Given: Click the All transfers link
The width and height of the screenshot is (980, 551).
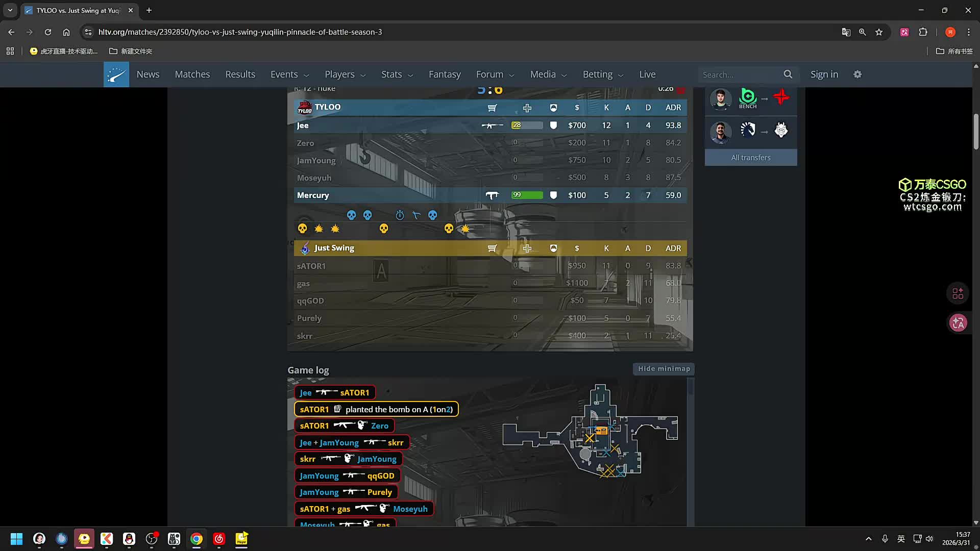Looking at the screenshot, I should (751, 158).
